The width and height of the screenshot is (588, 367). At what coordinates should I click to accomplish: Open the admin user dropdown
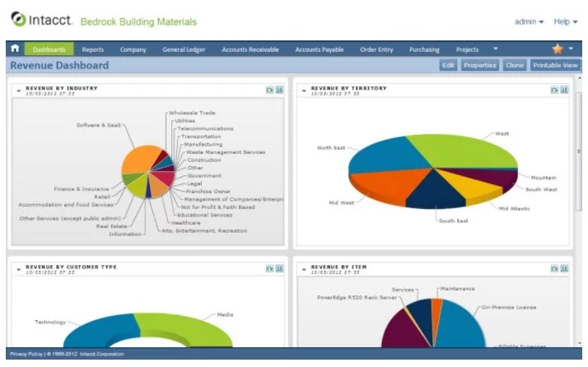point(530,21)
